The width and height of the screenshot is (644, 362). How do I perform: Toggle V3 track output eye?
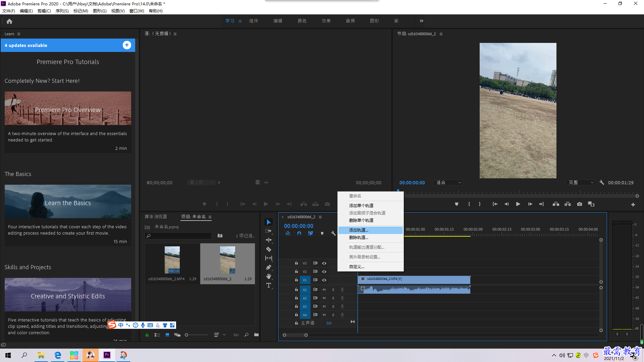click(324, 263)
